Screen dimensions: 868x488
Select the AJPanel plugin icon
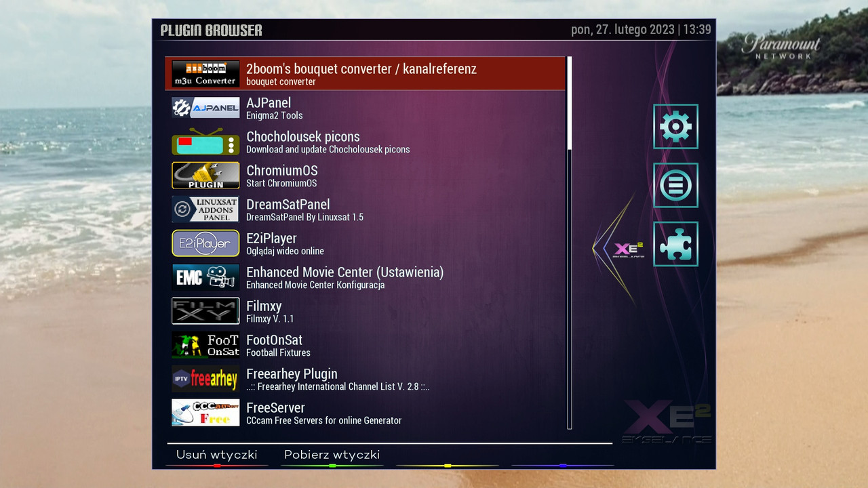point(205,108)
